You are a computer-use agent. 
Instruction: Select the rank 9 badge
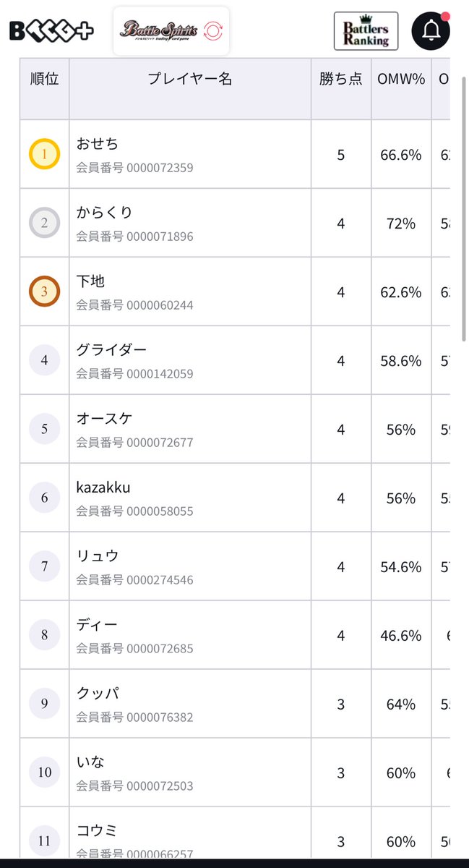(44, 704)
